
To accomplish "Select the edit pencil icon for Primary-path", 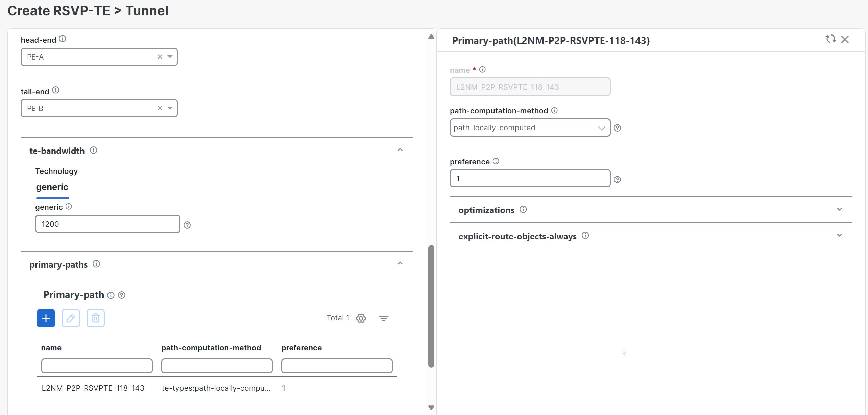I will (71, 318).
